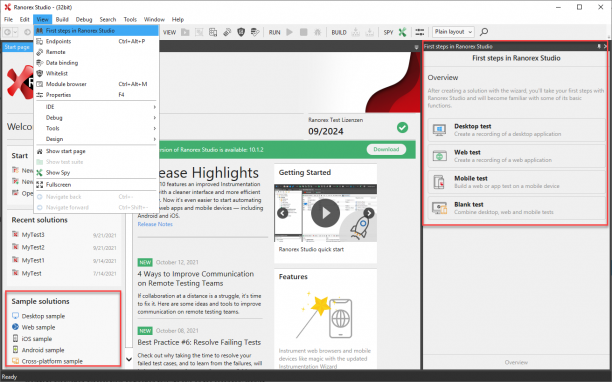612x382 pixels.
Task: Choose Whitelist menu entry
Action: point(96,73)
